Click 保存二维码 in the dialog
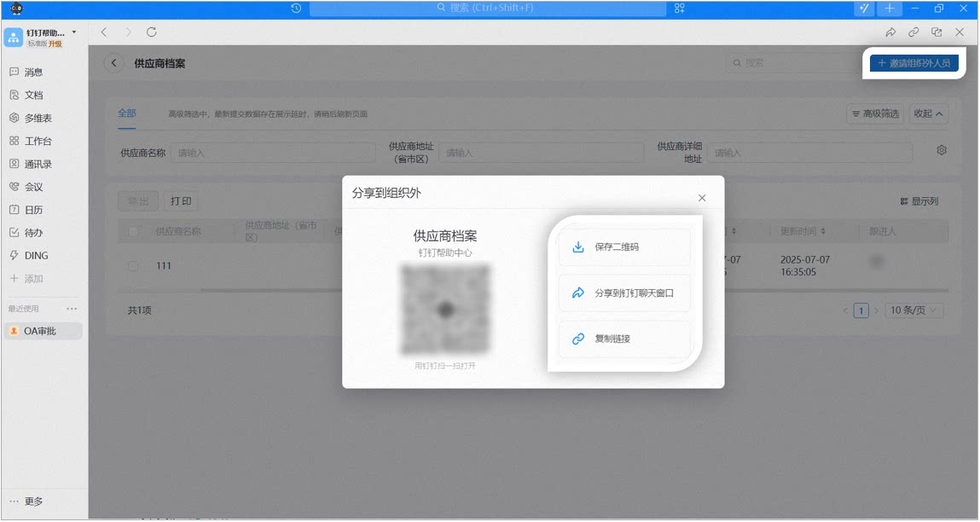The height and width of the screenshot is (522, 980). [624, 247]
